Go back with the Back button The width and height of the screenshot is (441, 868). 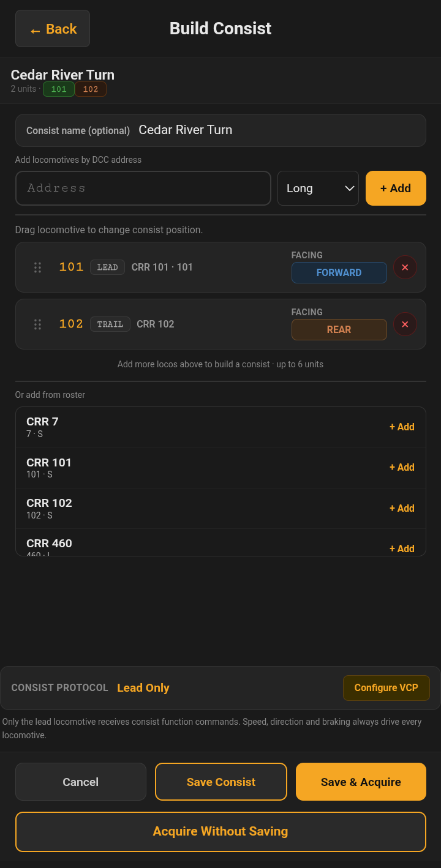(53, 29)
